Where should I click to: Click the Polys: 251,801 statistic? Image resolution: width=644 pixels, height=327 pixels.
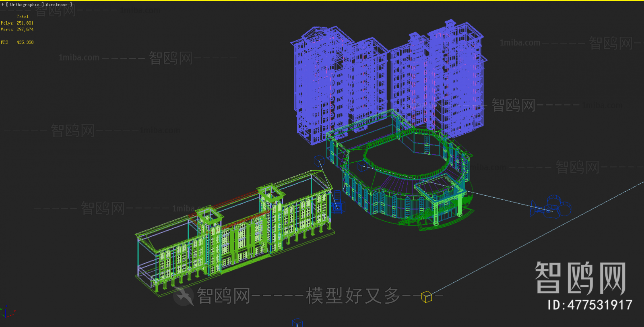click(17, 23)
